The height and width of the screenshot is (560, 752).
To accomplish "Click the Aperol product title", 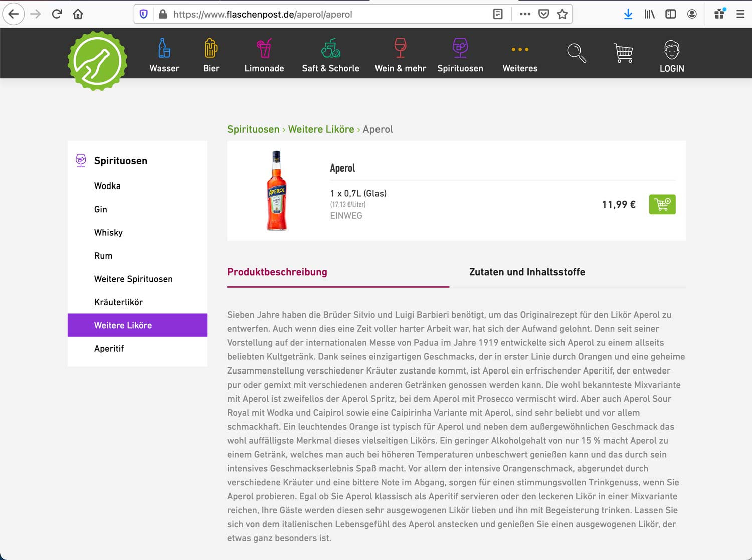I will point(342,168).
